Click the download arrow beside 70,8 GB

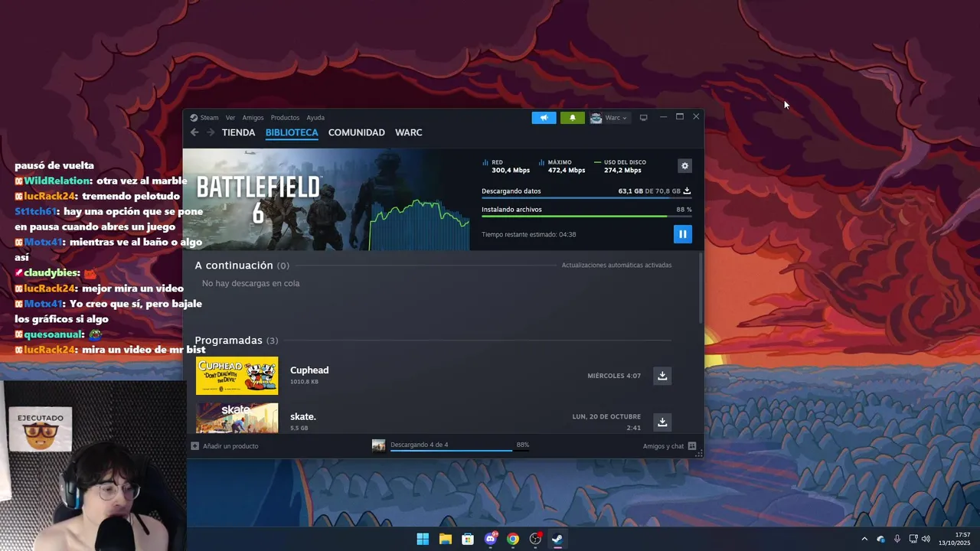(687, 191)
